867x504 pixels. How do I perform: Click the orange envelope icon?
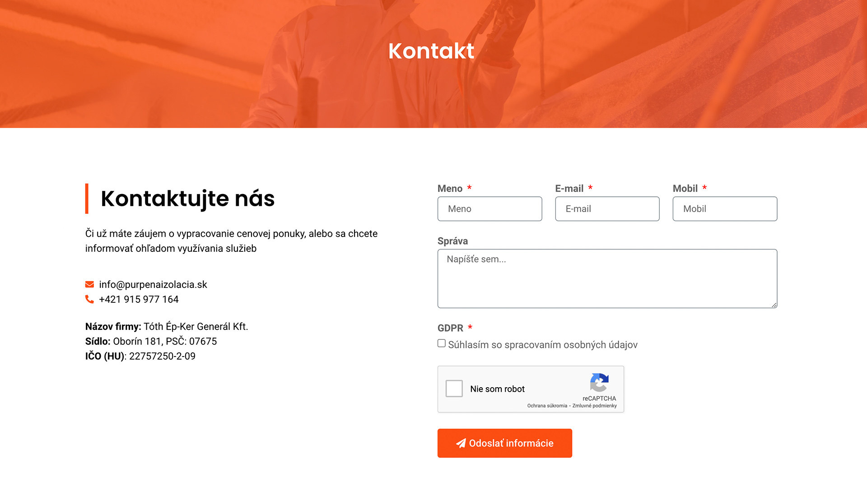coord(89,284)
